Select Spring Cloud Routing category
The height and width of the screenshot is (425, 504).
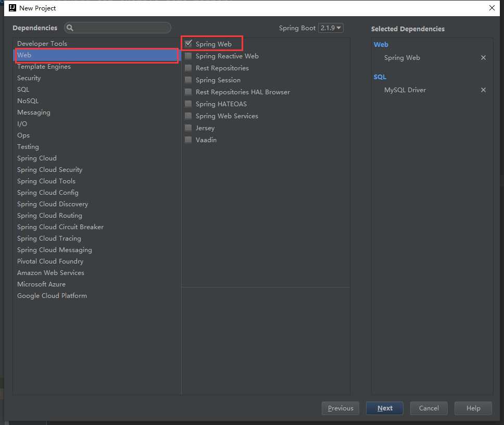point(97,216)
